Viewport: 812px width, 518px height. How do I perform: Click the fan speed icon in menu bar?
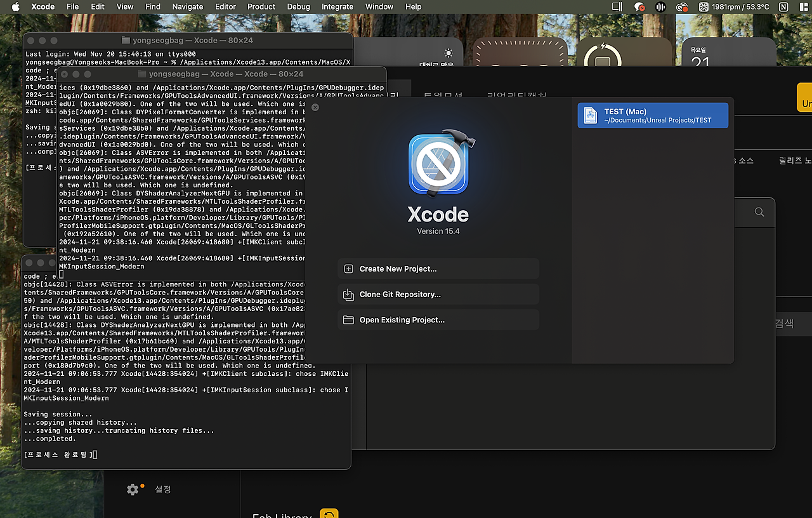pos(704,6)
